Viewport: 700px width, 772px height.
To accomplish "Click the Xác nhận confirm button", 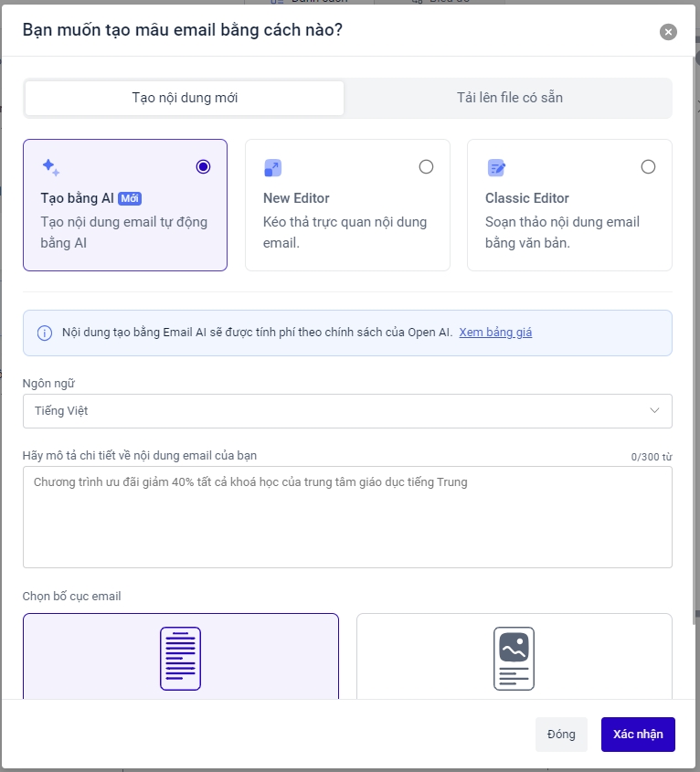I will (x=638, y=735).
